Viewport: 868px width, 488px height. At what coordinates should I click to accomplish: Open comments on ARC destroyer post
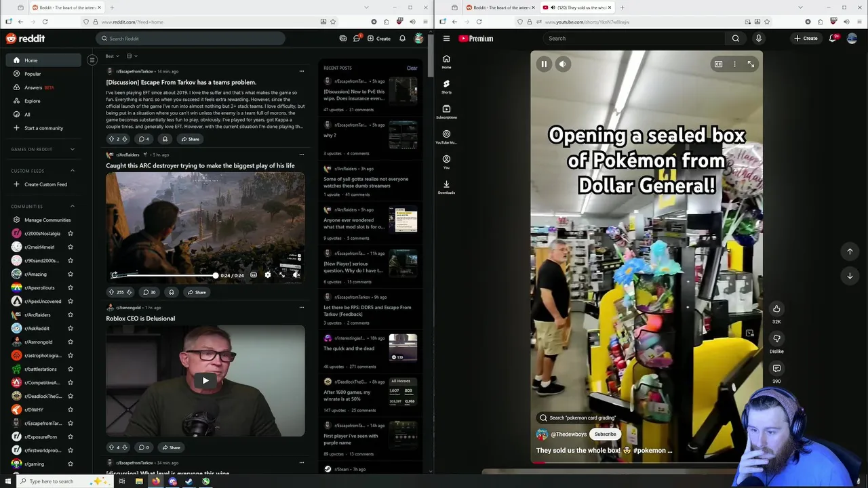coord(149,292)
